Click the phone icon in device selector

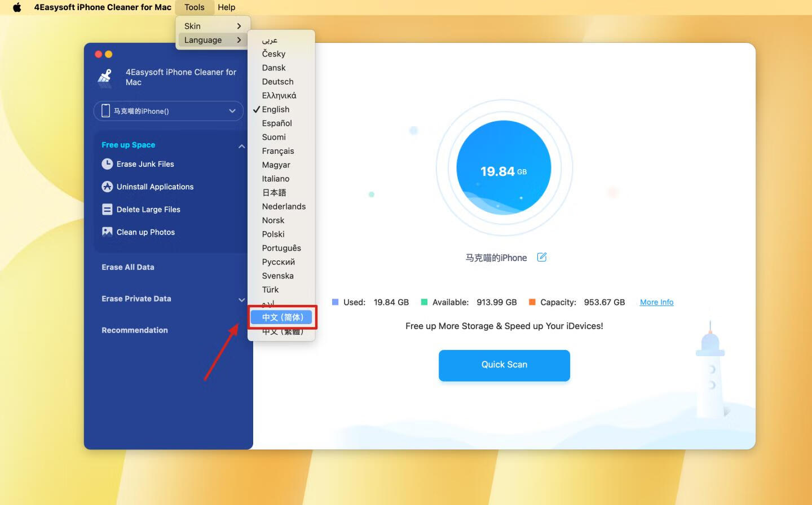tap(105, 110)
